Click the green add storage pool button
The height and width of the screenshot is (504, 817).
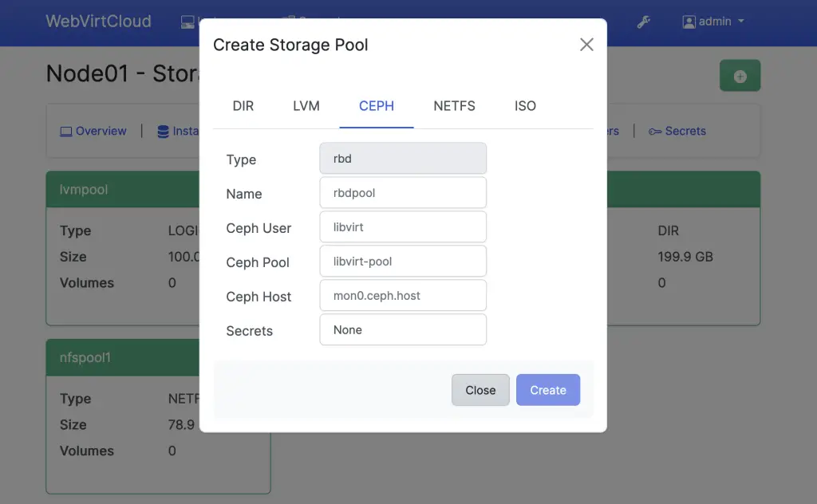(x=740, y=75)
